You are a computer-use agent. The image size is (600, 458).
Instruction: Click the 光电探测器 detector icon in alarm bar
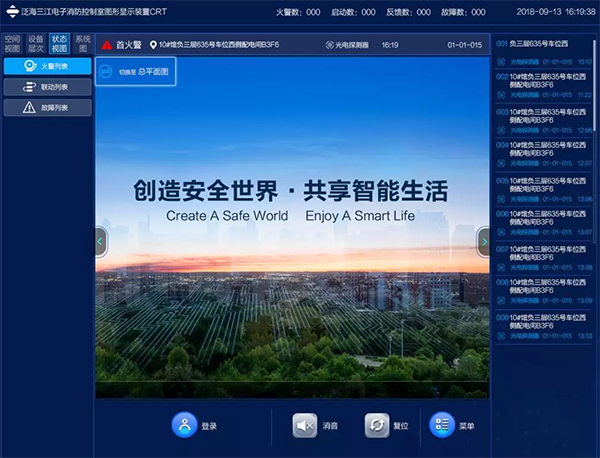click(331, 46)
